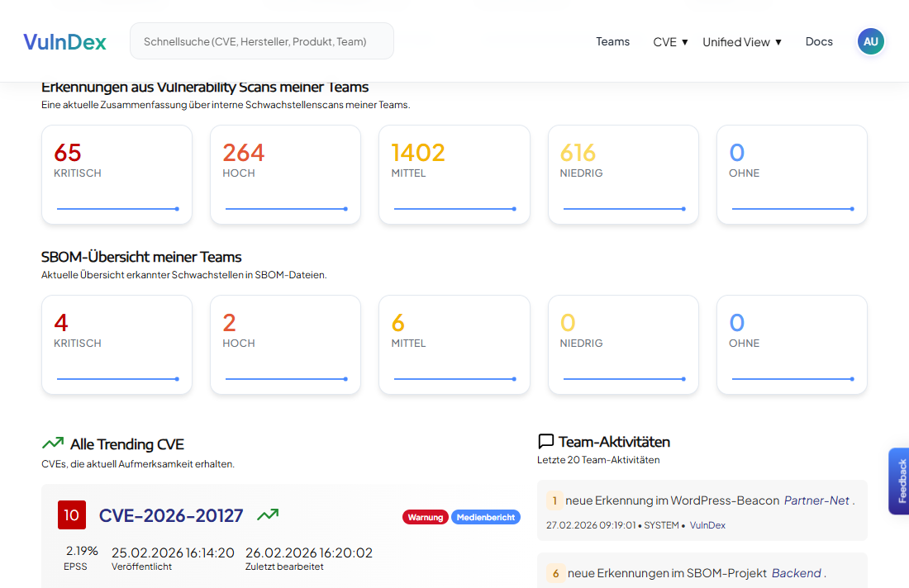Open the CVE-2026-20127 link
This screenshot has width=909, height=588.
pos(171,516)
